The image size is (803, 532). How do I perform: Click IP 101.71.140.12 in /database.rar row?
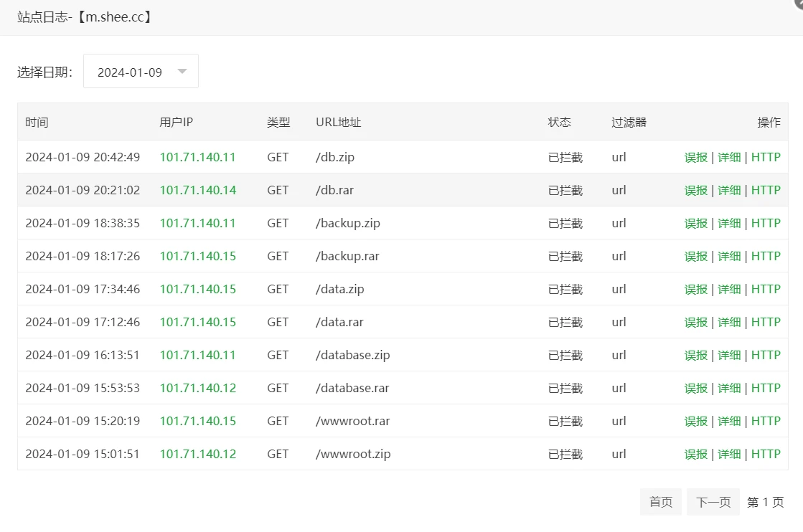[x=197, y=388]
